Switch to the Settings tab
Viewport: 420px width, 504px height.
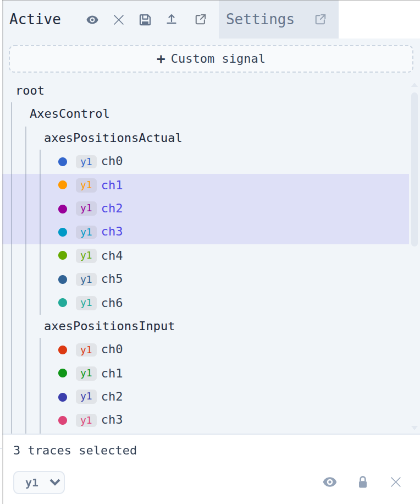260,19
